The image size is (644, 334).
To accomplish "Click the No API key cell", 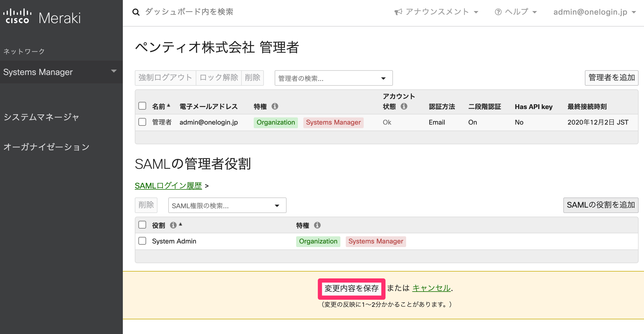I will click(519, 122).
